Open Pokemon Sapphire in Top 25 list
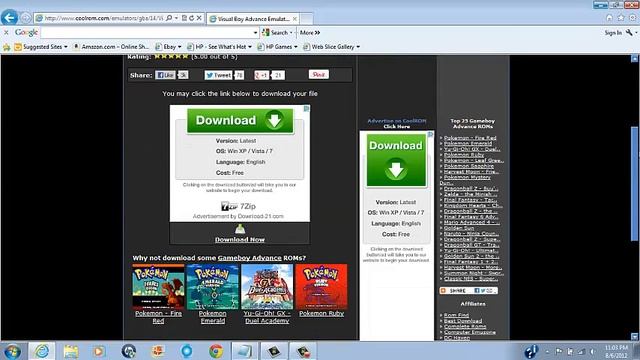This screenshot has height=360, width=640. (x=469, y=166)
